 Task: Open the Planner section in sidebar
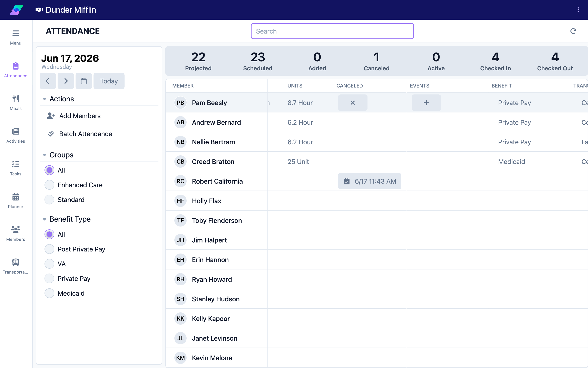point(16,201)
